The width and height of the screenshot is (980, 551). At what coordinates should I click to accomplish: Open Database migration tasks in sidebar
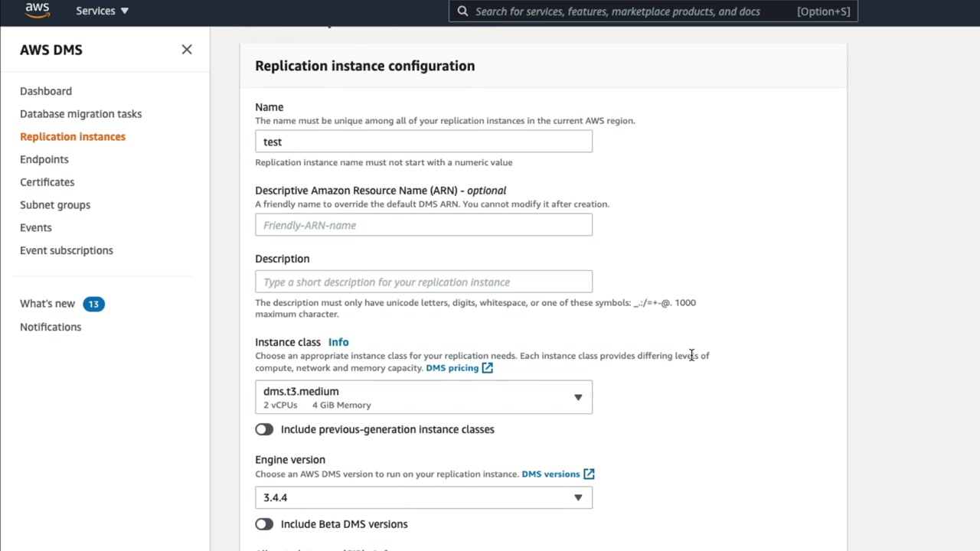tap(80, 114)
